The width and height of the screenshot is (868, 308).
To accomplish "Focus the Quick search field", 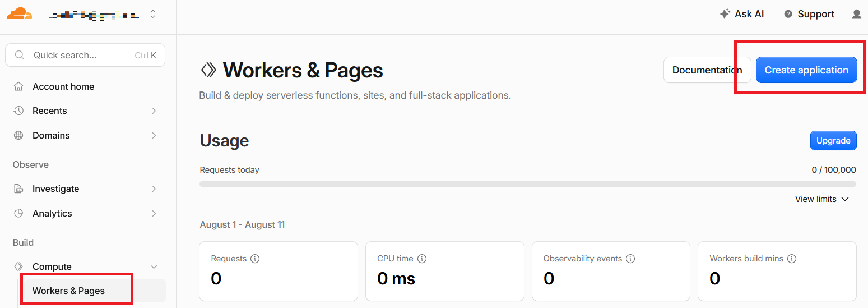I will click(x=85, y=55).
